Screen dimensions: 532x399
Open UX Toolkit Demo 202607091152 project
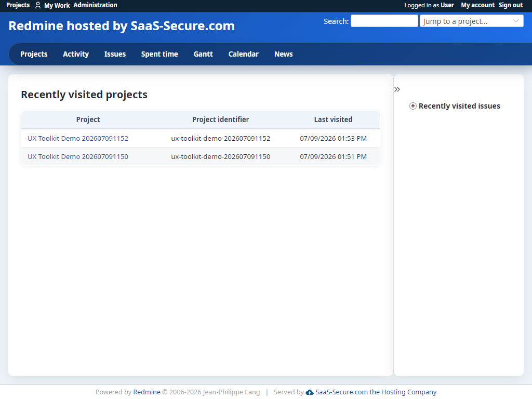click(x=78, y=138)
